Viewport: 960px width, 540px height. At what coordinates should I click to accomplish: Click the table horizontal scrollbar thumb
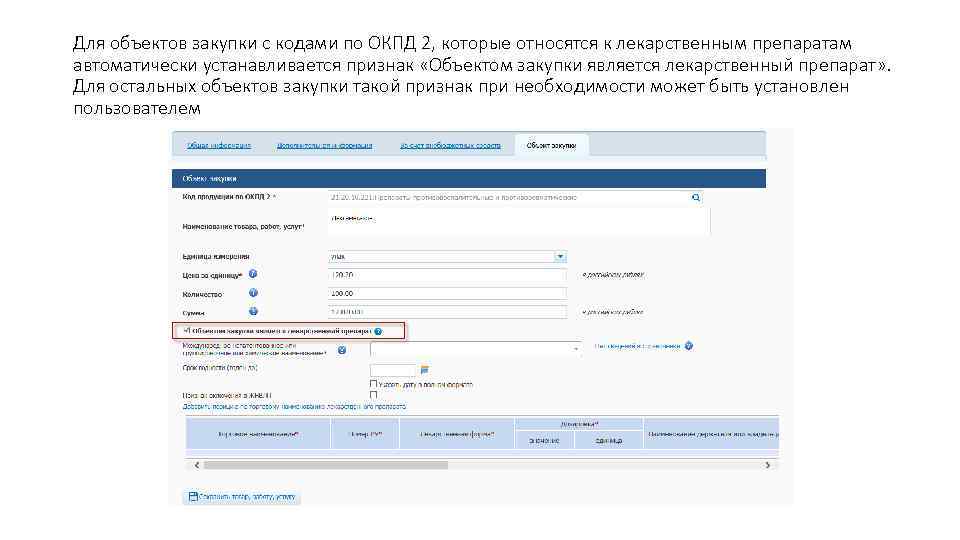click(x=326, y=465)
